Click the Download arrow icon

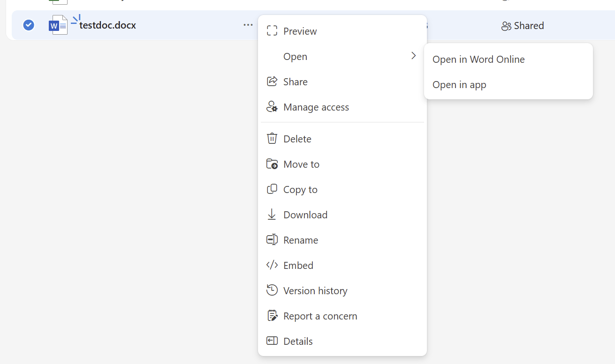click(272, 215)
